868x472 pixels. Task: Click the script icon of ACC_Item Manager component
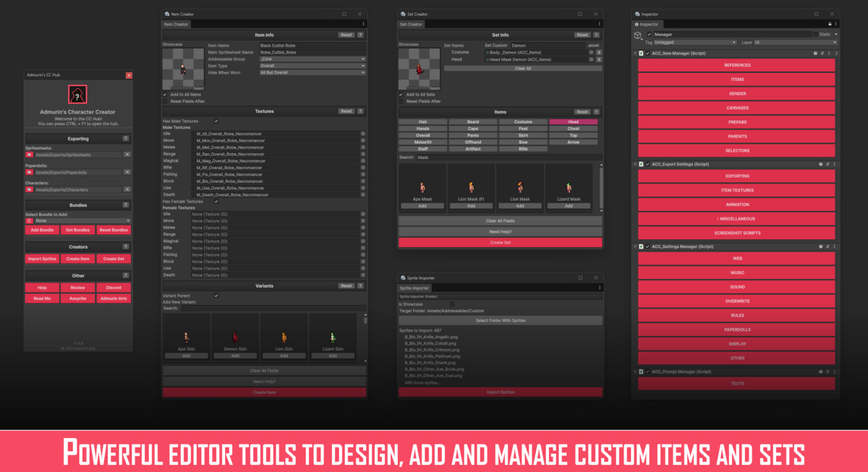coord(641,53)
